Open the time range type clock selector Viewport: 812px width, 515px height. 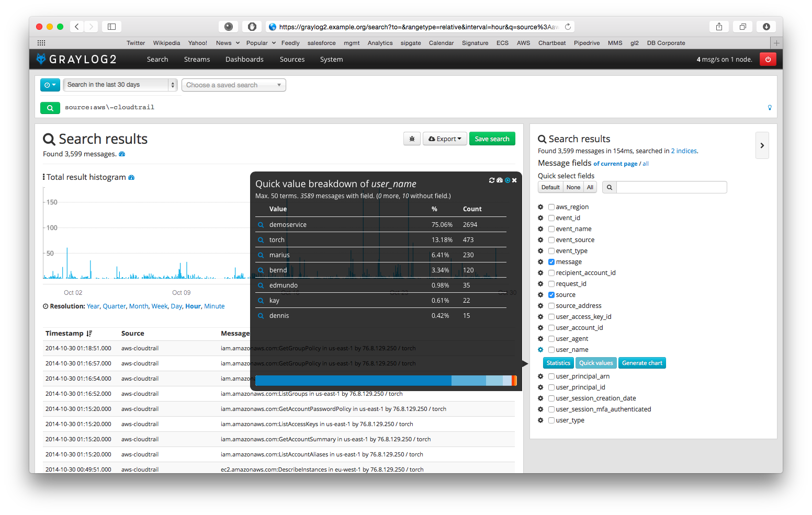(x=50, y=85)
